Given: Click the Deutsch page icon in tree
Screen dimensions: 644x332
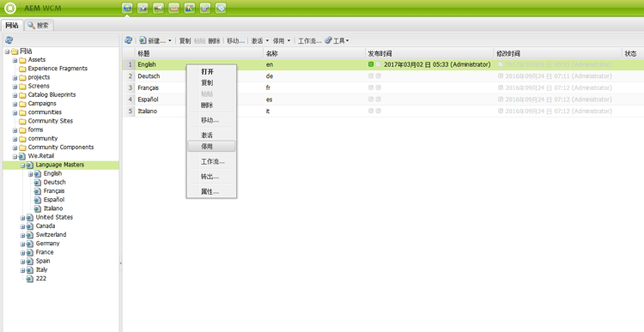Looking at the screenshot, I should pyautogui.click(x=38, y=182).
